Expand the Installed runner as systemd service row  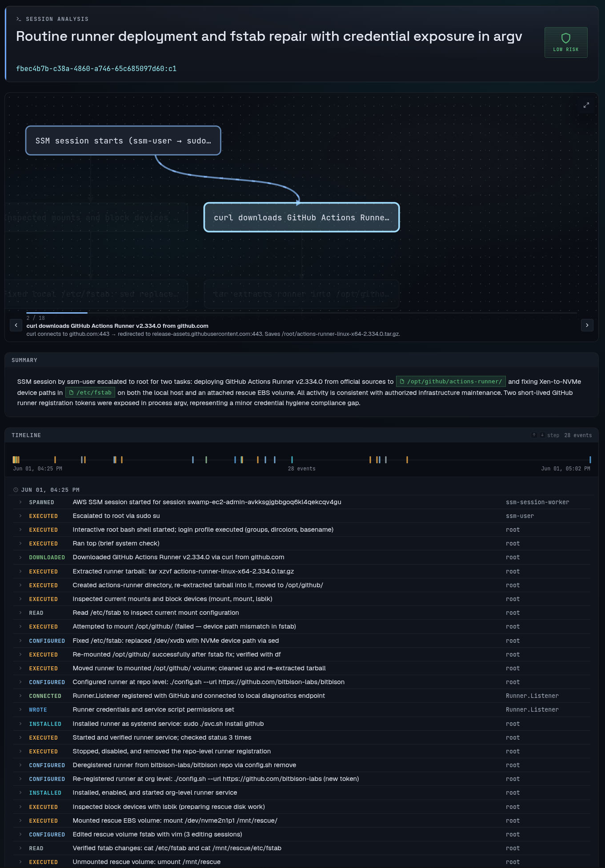[302, 724]
